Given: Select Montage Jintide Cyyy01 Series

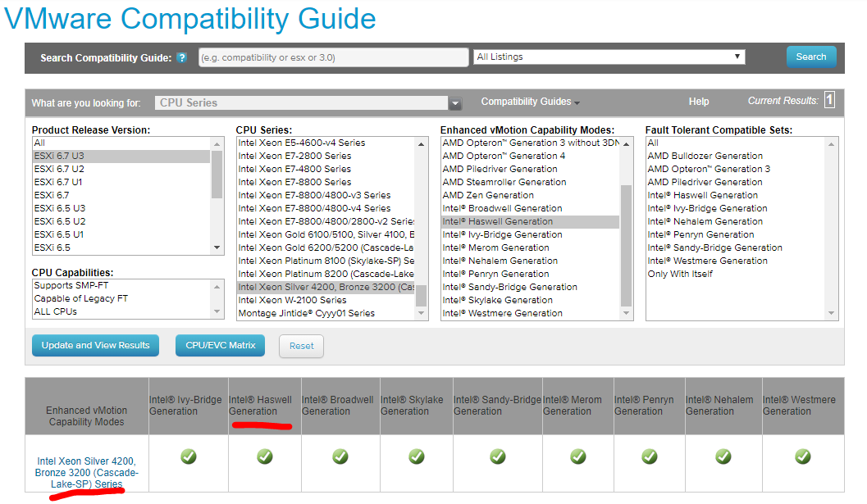Looking at the screenshot, I should point(326,313).
